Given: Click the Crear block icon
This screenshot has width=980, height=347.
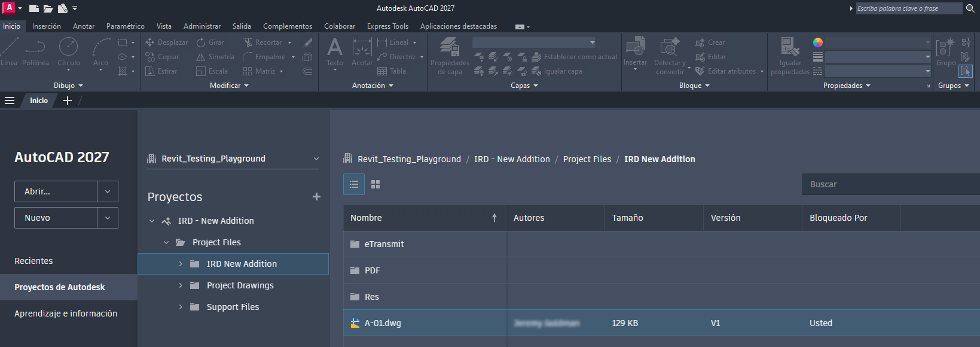Looking at the screenshot, I should pyautogui.click(x=710, y=42).
